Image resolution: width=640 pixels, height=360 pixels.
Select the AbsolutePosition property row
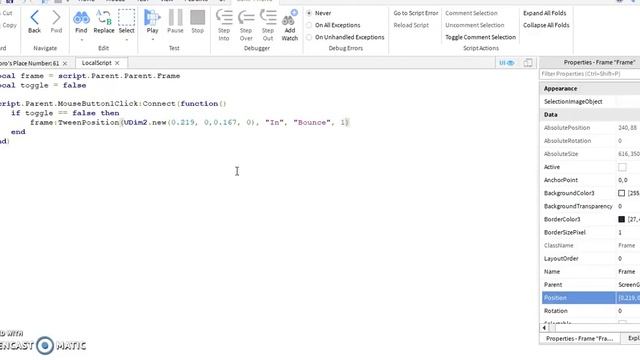click(x=591, y=128)
